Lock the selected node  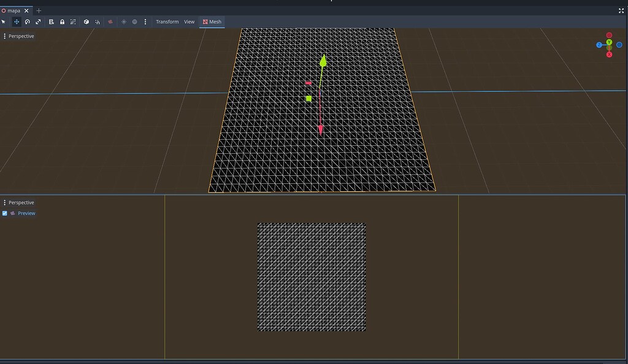63,21
